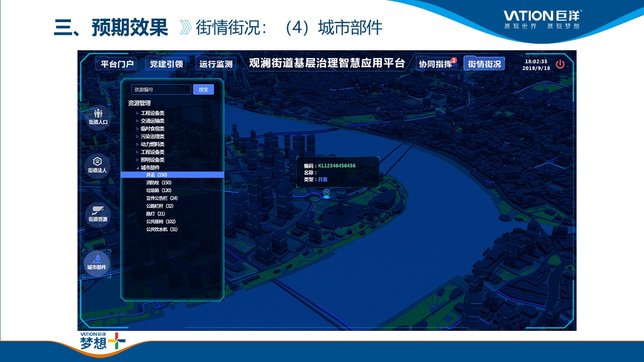
Task: Select 公共饮水机 (31) tree item
Action: (x=162, y=229)
